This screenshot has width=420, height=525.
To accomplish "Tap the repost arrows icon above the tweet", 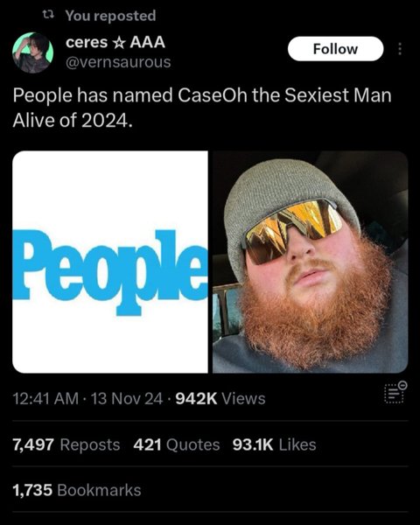I will (49, 15).
